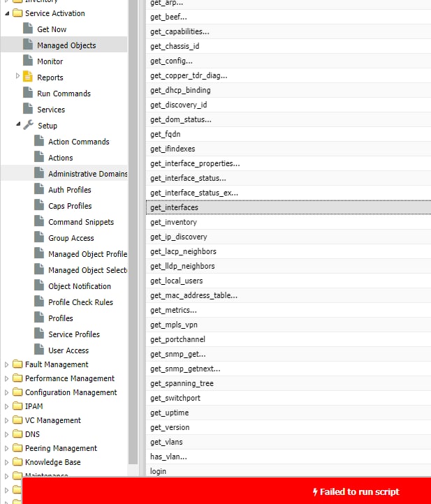Select the get_version script row
The image size is (431, 504).
click(x=288, y=427)
